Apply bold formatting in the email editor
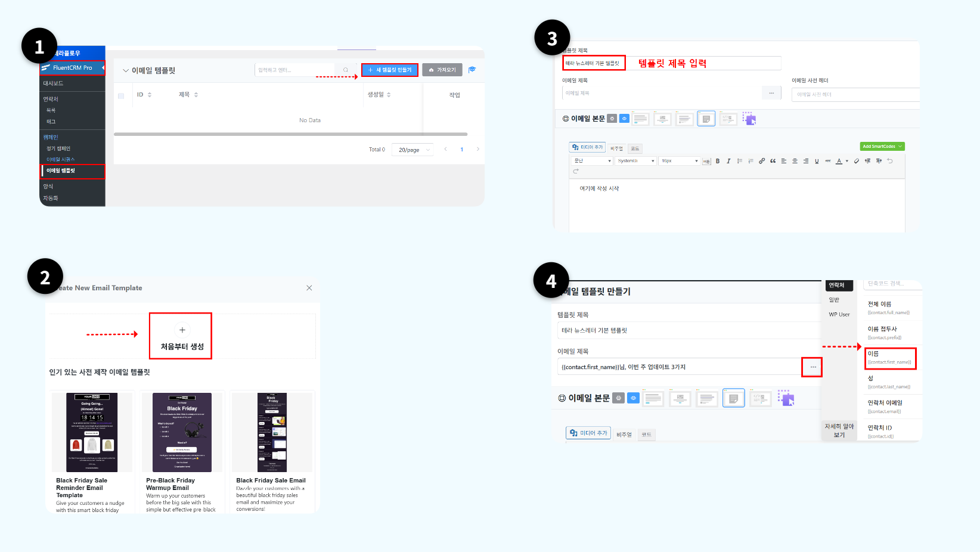This screenshot has height=552, width=980. click(717, 160)
